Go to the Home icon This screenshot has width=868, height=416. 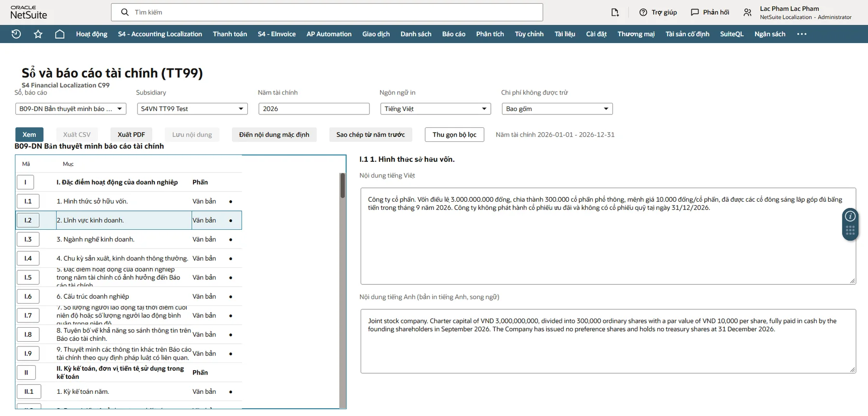tap(60, 34)
